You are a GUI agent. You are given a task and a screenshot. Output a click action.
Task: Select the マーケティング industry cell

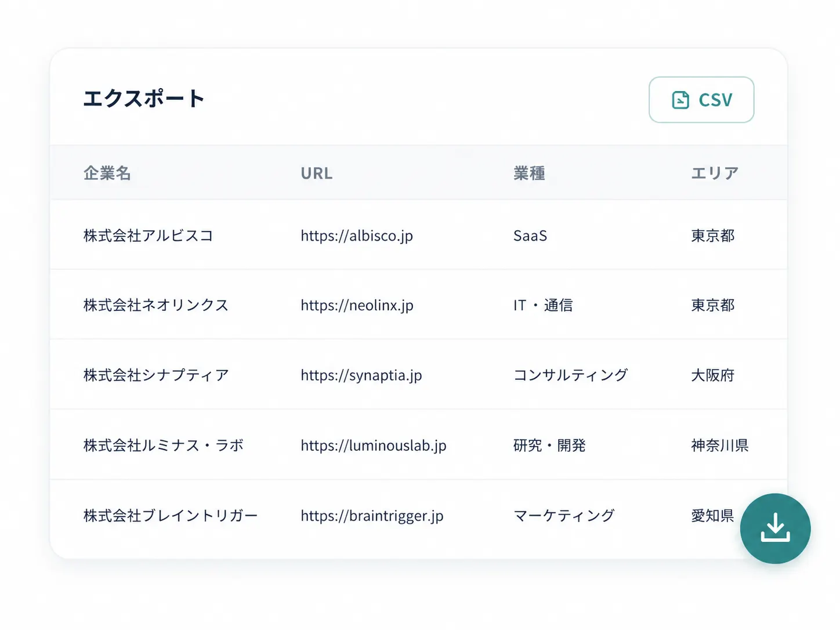point(564,516)
